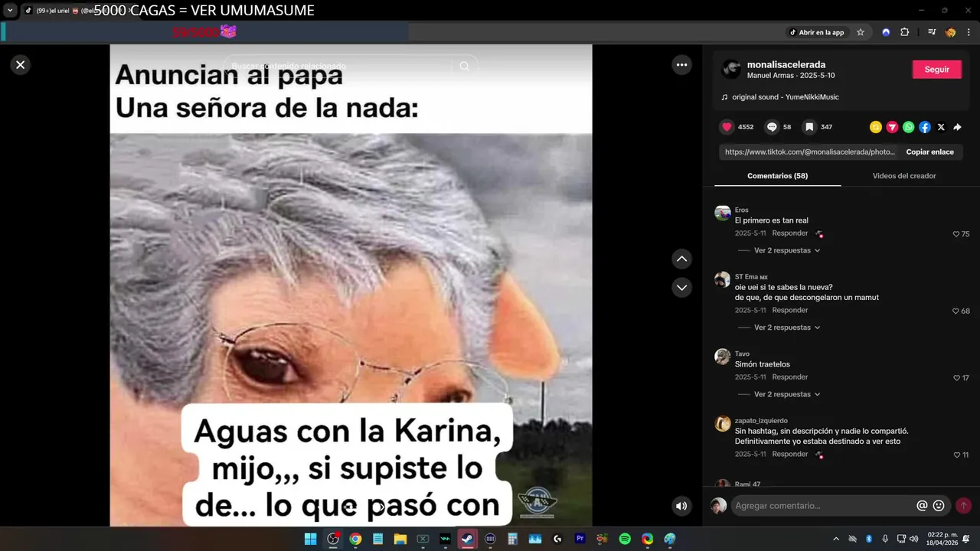Switch to the Videos del creador tab

pos(904,175)
